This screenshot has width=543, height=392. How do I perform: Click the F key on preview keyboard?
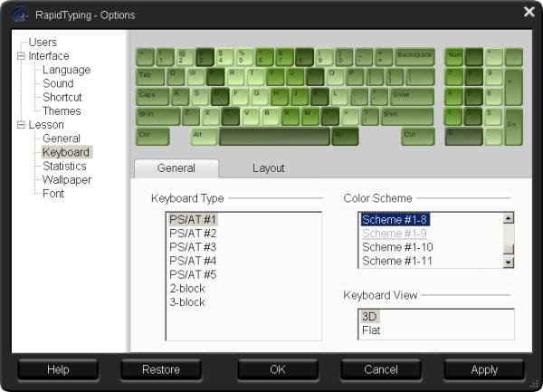[x=240, y=97]
